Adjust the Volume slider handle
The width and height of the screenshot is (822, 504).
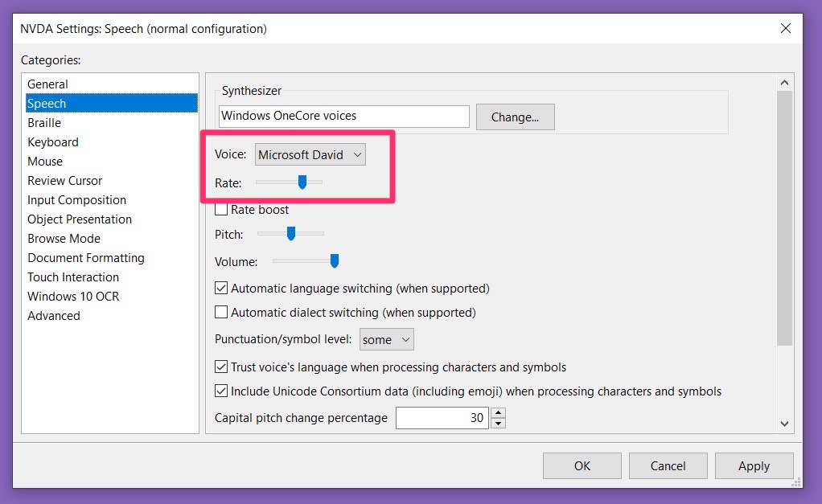coord(333,260)
